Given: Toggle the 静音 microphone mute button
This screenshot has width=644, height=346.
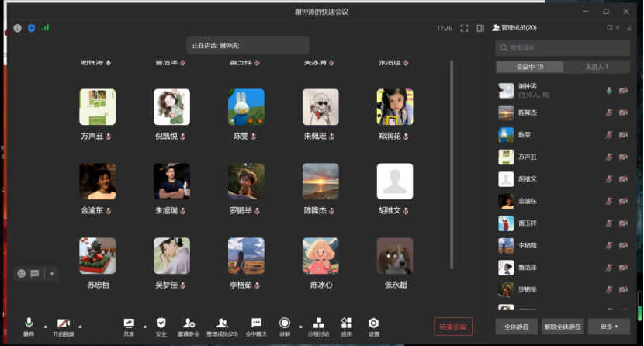Looking at the screenshot, I should 29,324.
